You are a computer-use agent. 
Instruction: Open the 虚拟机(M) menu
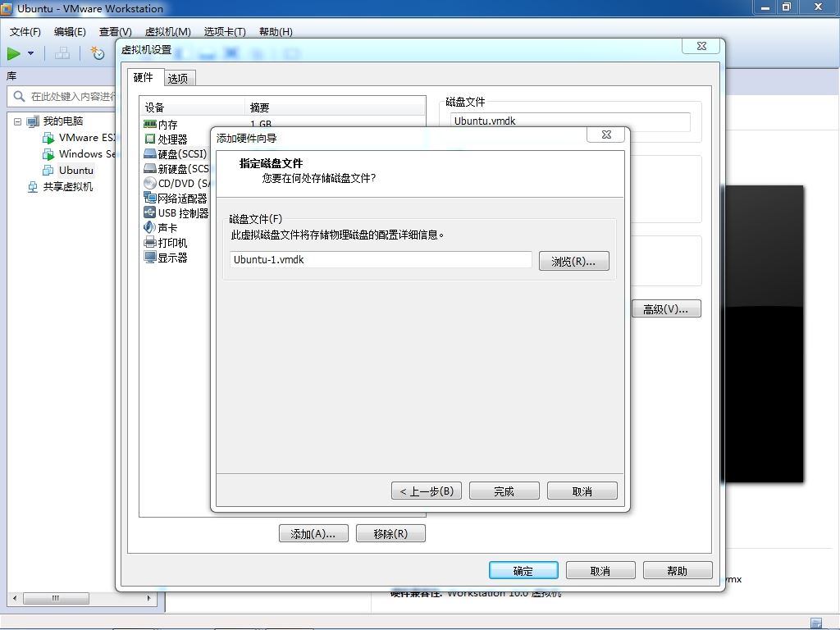[x=167, y=32]
